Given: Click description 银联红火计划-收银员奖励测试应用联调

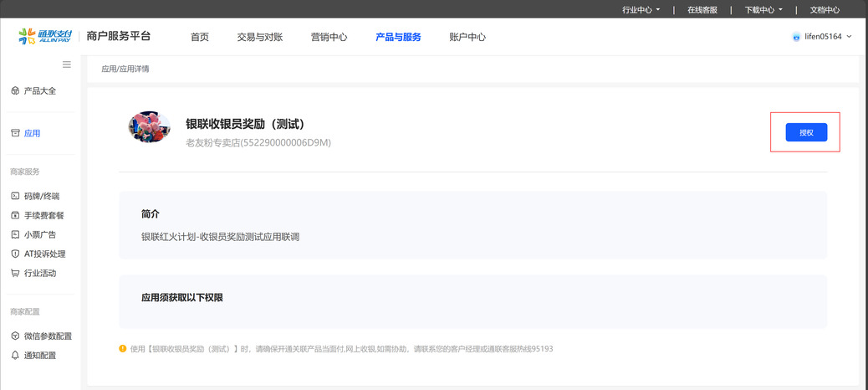Looking at the screenshot, I should [220, 237].
